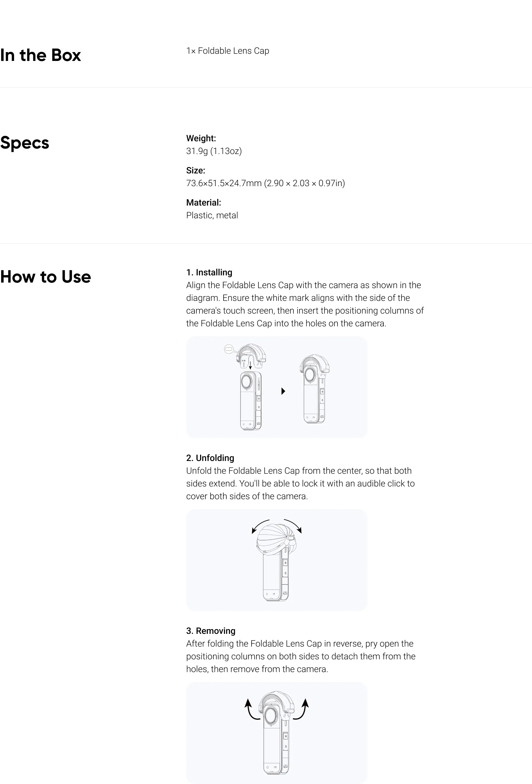Click the right-pointing triangle between installing diagrams

283,391
